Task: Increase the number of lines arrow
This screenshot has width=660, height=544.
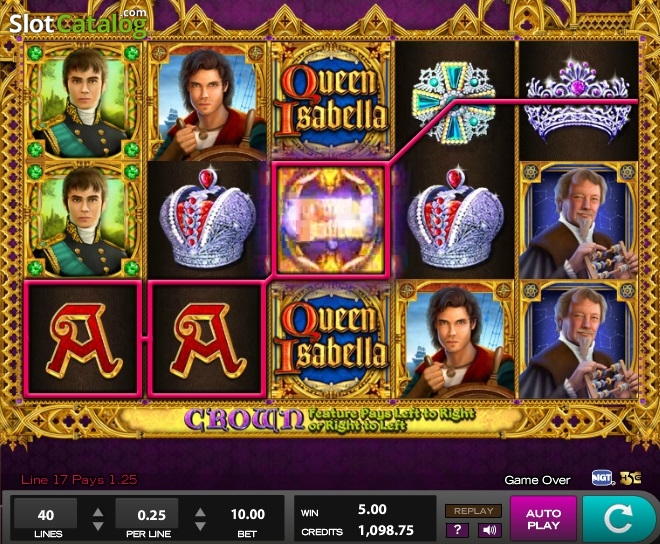Action: click(x=98, y=512)
